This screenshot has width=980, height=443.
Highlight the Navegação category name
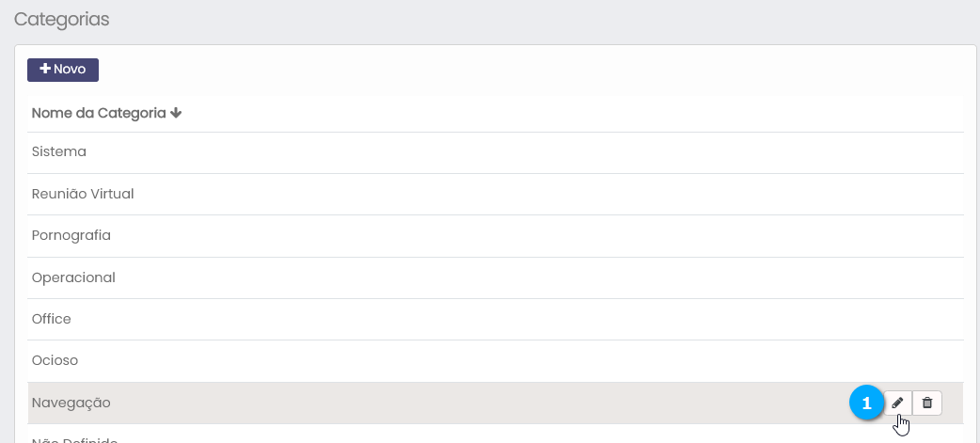coord(71,403)
